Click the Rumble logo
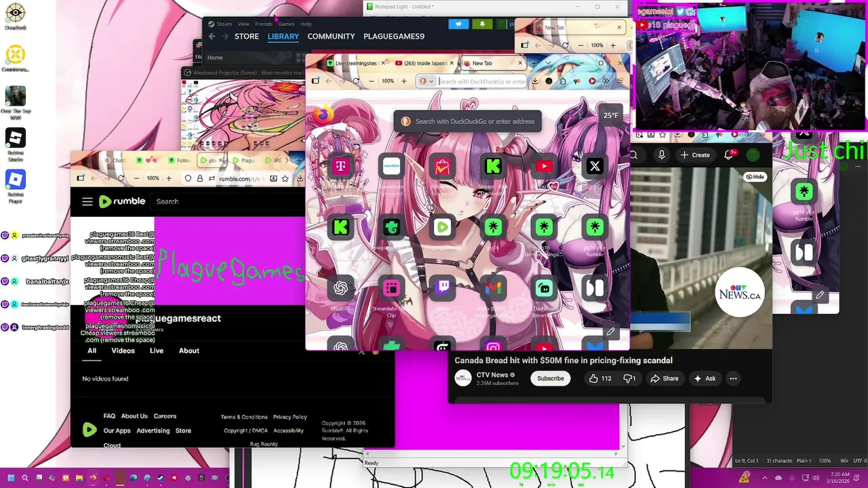The image size is (868, 488). coord(122,201)
